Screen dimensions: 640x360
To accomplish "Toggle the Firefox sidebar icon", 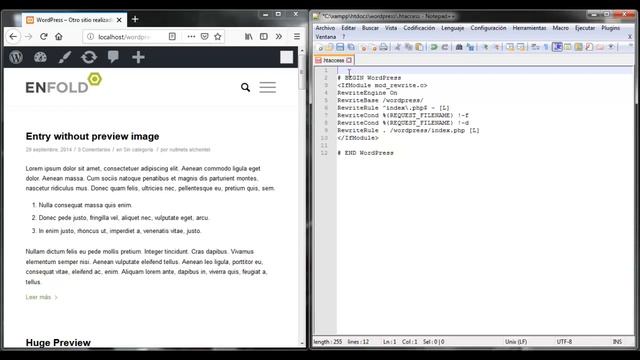I will tap(264, 37).
